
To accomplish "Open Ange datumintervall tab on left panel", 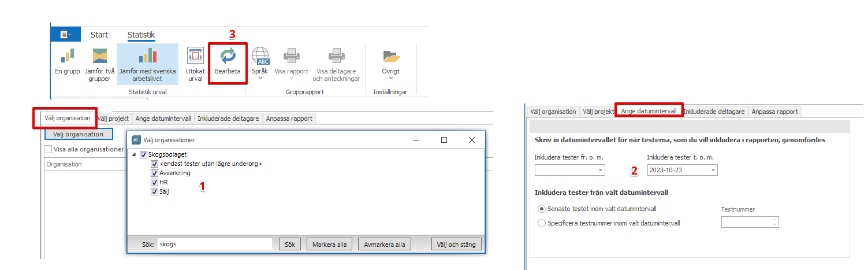I will pyautogui.click(x=163, y=119).
